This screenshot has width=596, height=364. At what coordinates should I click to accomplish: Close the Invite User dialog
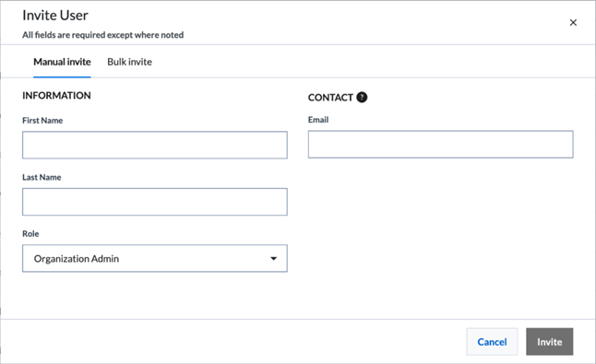pyautogui.click(x=573, y=23)
